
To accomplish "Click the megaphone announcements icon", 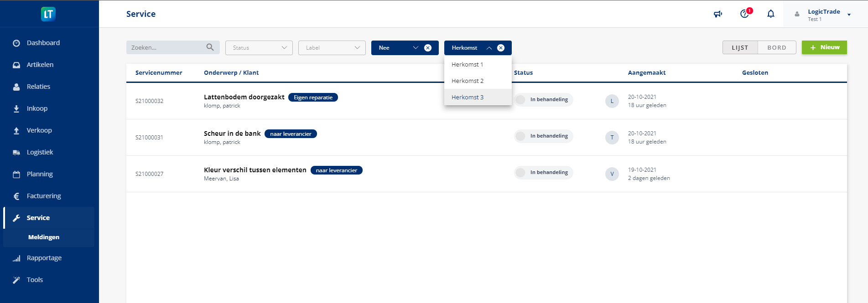I will pos(718,14).
